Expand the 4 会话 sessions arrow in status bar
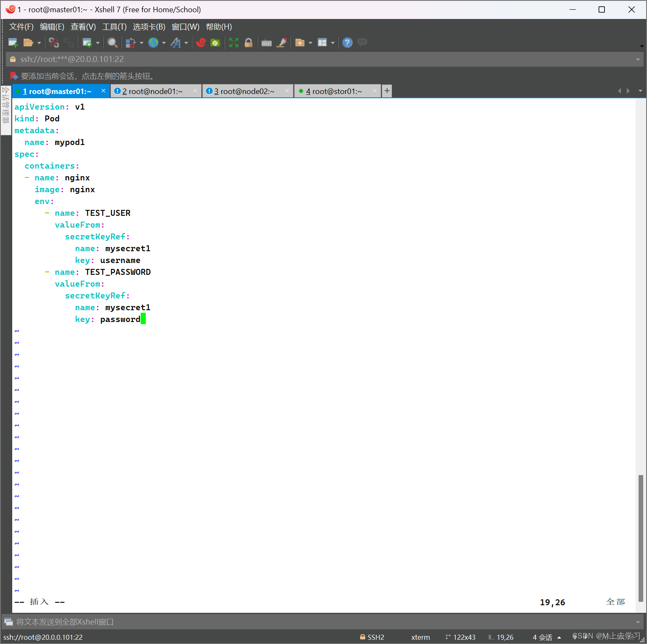This screenshot has height=644, width=647. (559, 637)
